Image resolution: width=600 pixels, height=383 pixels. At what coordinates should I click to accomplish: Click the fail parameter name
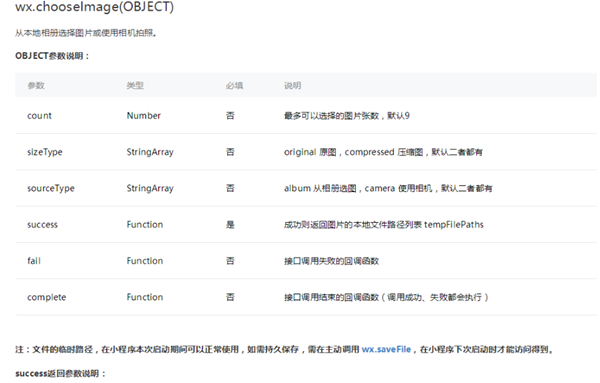[34, 261]
